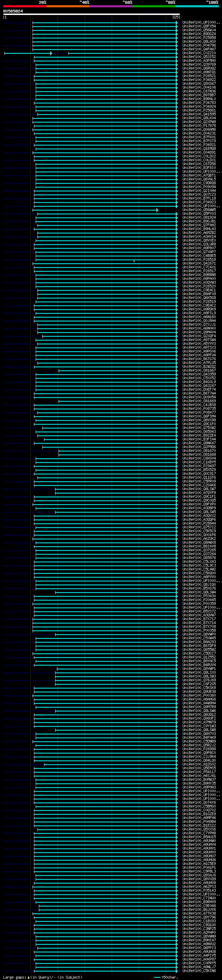The image size is (222, 980).
Task: Select hit UniRef100_Q41595
Action: coord(199,114)
